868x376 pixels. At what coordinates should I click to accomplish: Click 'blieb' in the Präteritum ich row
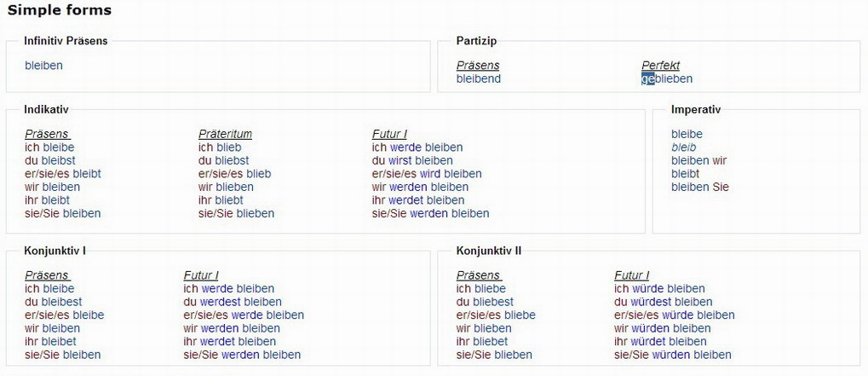pos(228,148)
